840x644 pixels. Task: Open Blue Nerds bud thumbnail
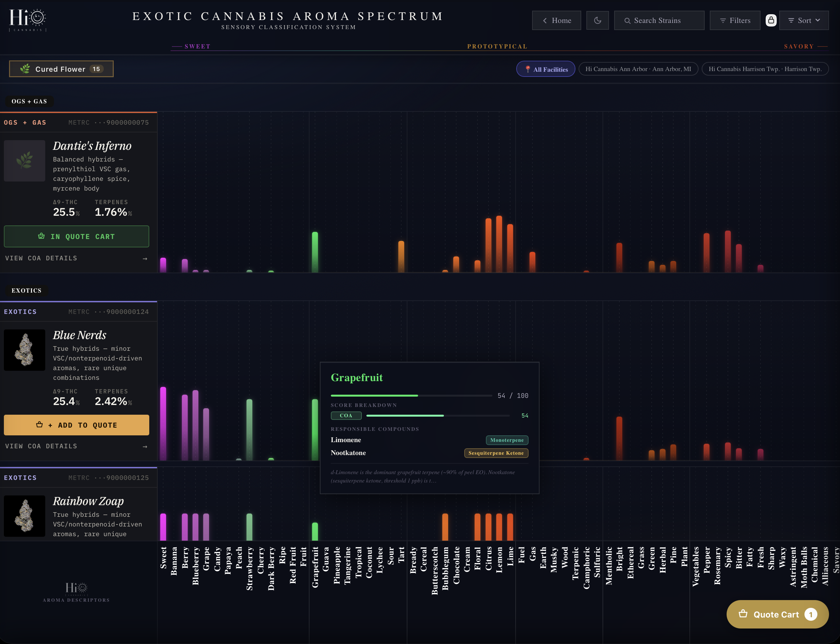tap(25, 350)
